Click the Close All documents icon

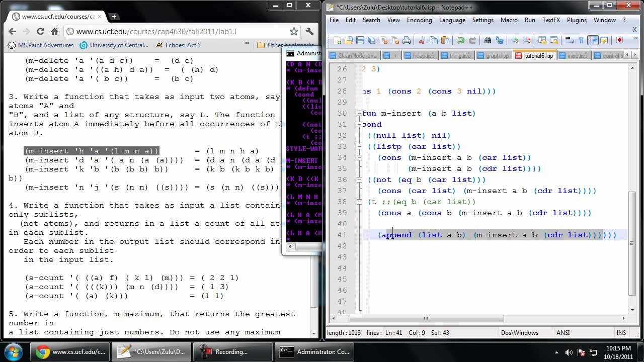point(395,40)
